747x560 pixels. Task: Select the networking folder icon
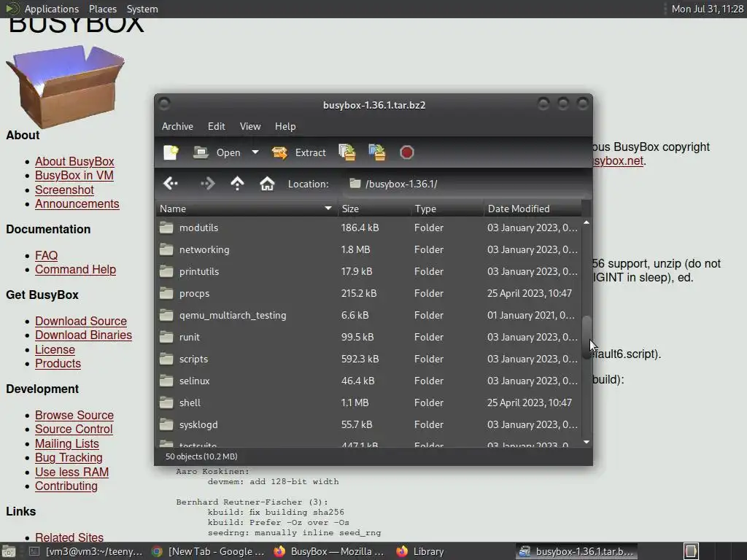[166, 249]
